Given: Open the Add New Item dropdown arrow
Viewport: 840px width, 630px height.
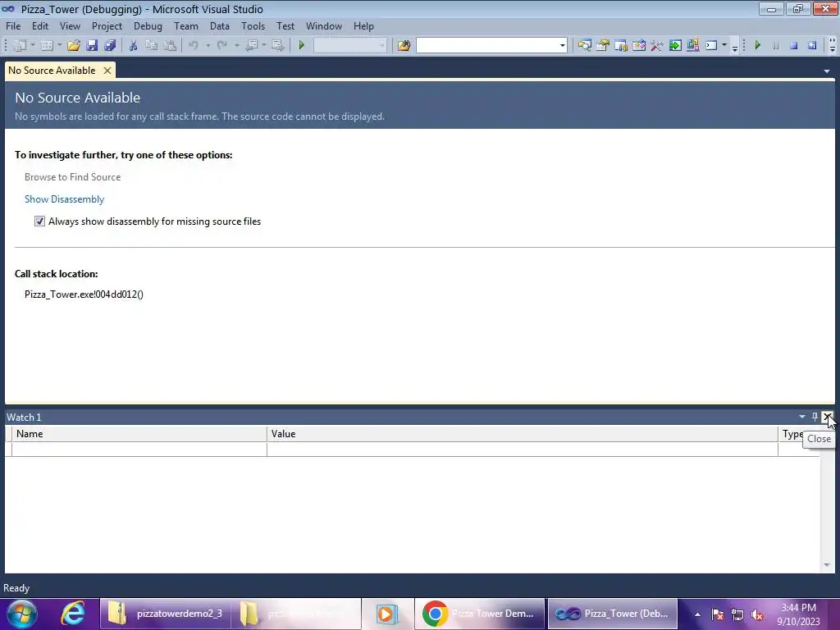Looking at the screenshot, I should [59, 46].
